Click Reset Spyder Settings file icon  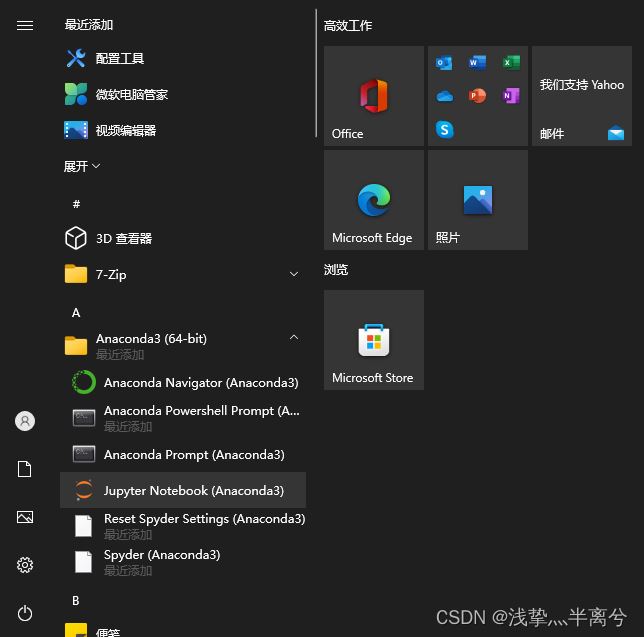(x=83, y=526)
